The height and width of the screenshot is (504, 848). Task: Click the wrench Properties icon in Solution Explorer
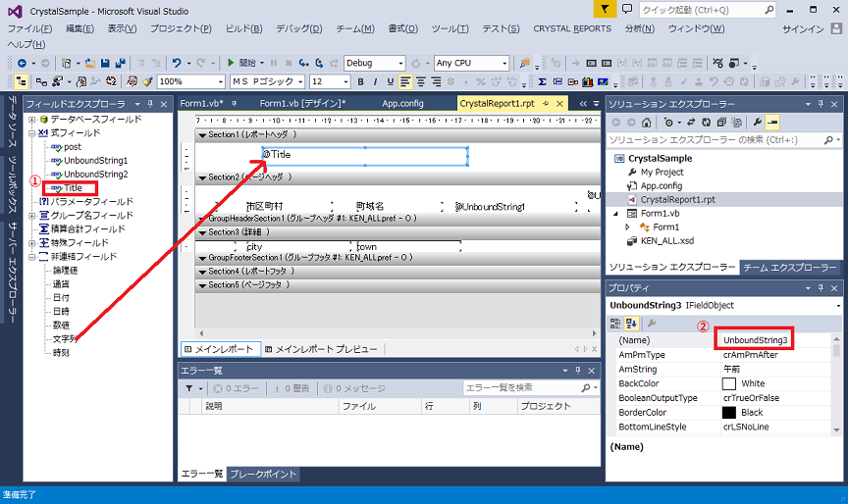click(757, 123)
